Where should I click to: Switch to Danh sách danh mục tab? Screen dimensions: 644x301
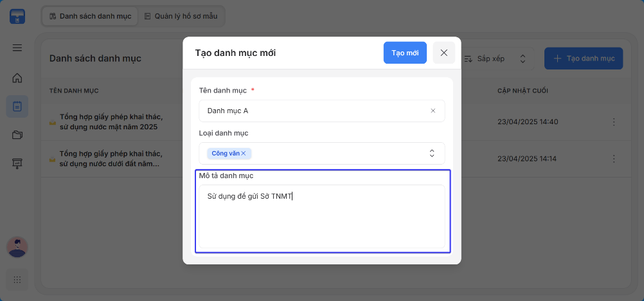tap(91, 17)
